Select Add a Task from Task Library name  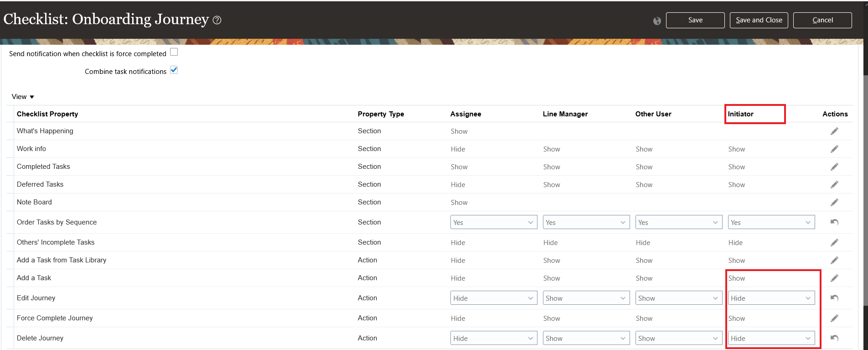tap(62, 260)
